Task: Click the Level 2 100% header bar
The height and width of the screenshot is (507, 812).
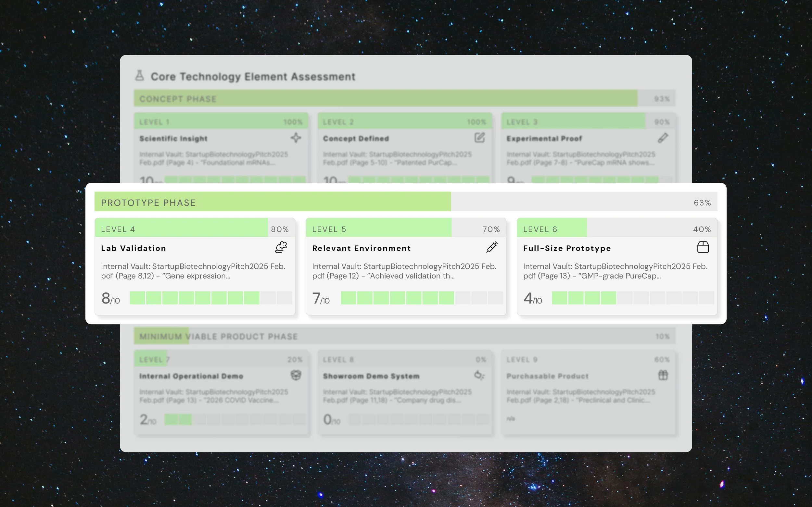Action: coord(405,121)
